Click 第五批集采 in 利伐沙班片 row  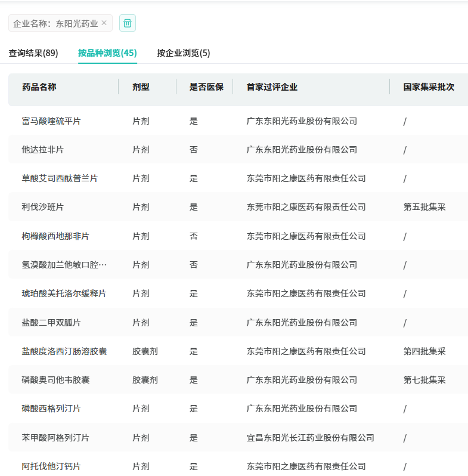coord(424,207)
